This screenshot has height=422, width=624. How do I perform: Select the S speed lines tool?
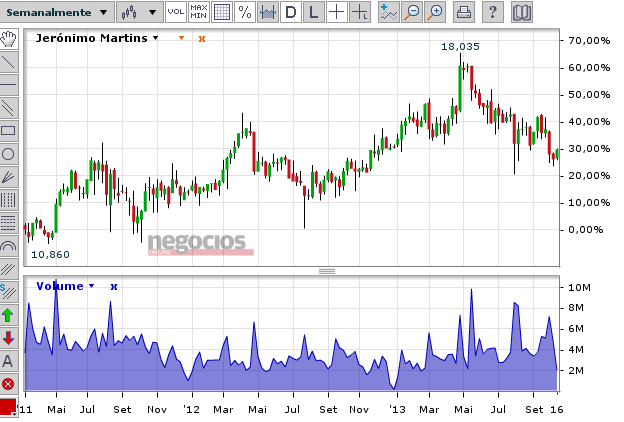[x=8, y=292]
